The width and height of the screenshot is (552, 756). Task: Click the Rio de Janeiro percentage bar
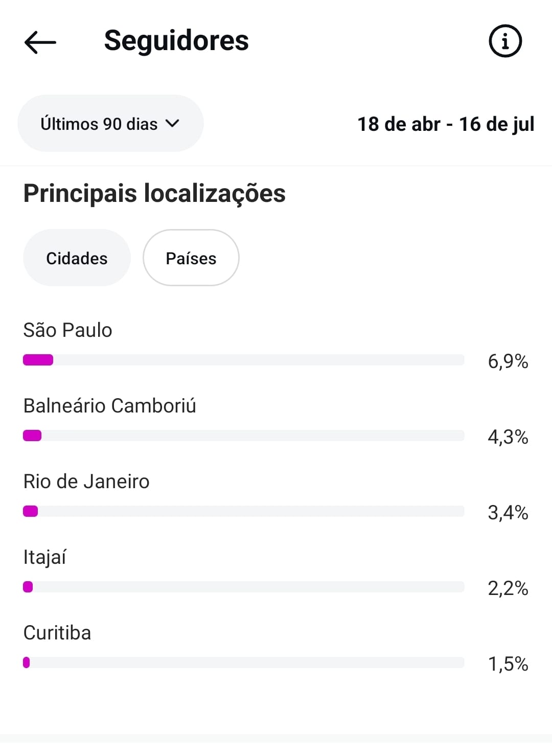[243, 511]
